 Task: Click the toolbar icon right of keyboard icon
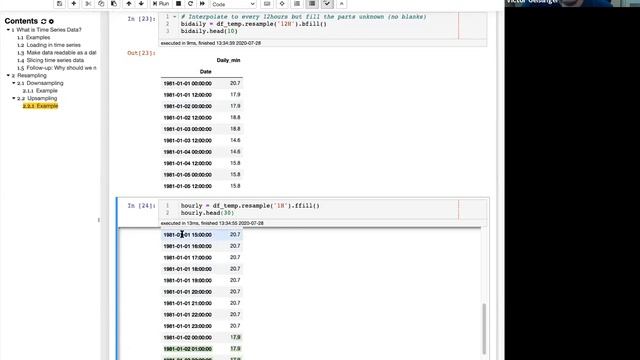[x=282, y=4]
